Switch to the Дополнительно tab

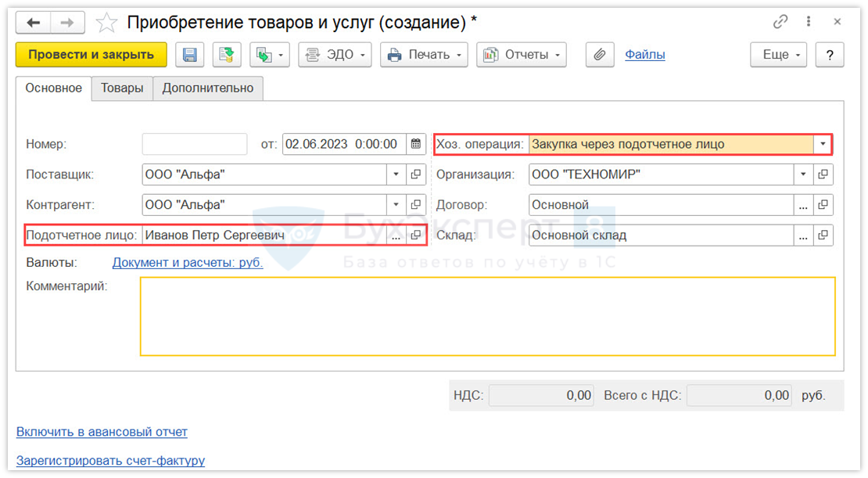pos(207,88)
